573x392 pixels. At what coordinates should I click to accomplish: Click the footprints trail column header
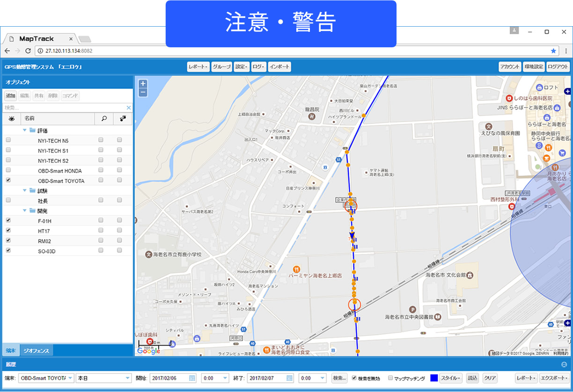pos(123,119)
